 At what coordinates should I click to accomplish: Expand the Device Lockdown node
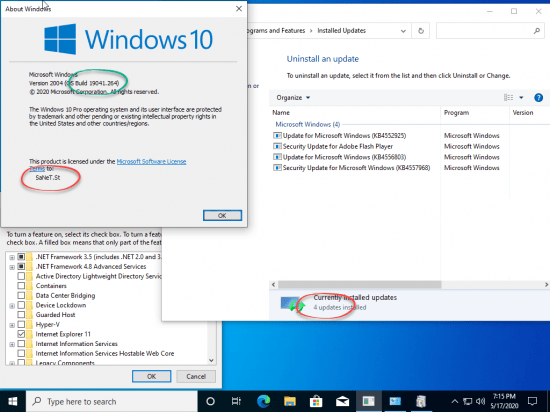pyautogui.click(x=12, y=306)
